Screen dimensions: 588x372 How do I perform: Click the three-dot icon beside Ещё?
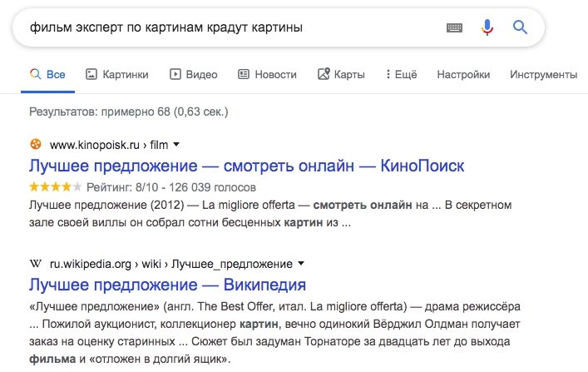388,74
